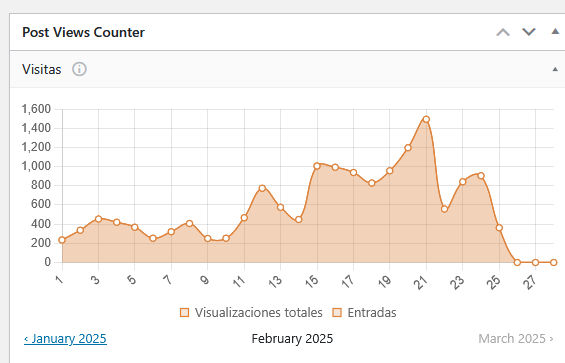Select the data point for day 12
The height and width of the screenshot is (363, 565).
pyautogui.click(x=262, y=188)
